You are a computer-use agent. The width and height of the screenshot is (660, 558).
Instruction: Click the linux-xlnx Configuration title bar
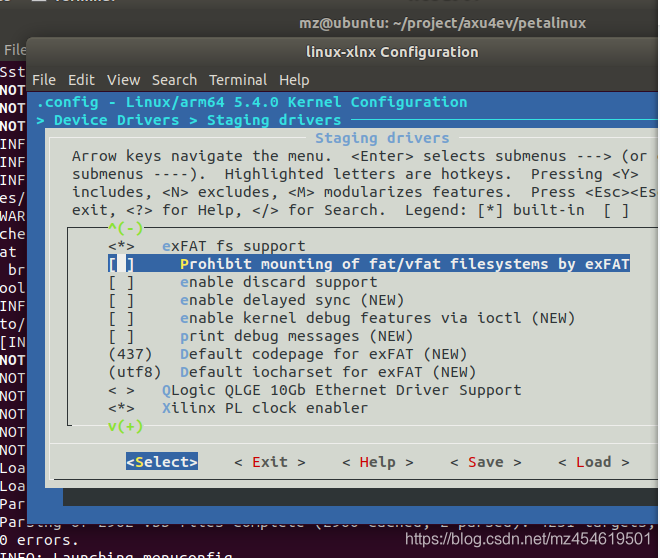click(x=391, y=52)
